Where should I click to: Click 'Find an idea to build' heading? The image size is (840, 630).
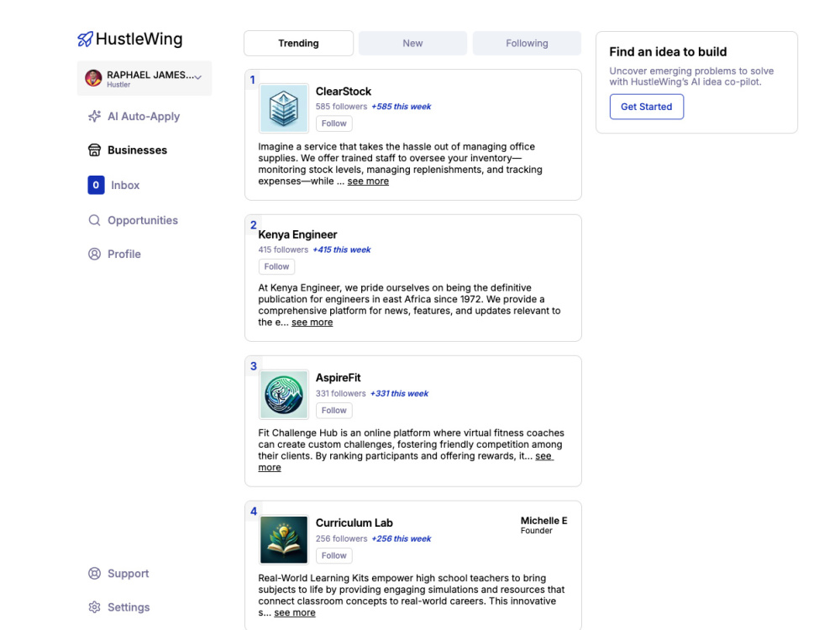[x=668, y=52]
